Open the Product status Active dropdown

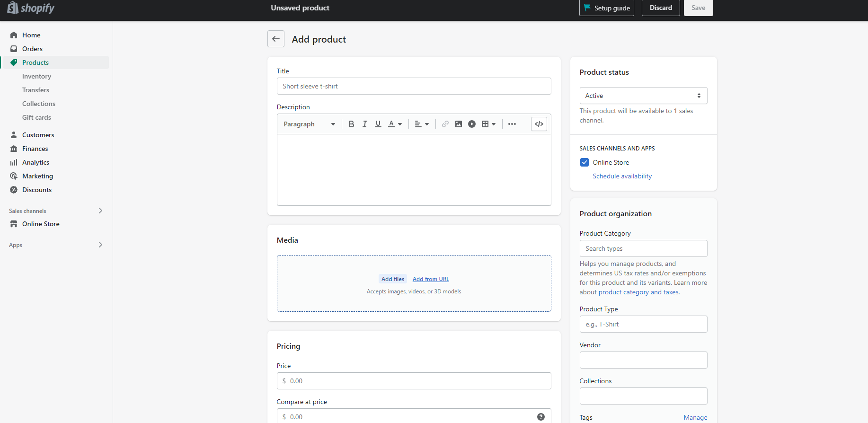click(643, 96)
